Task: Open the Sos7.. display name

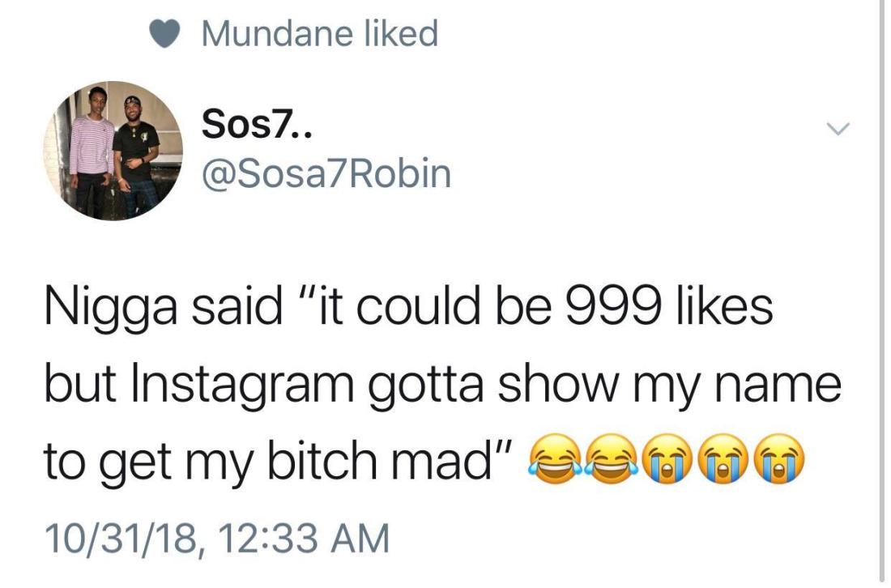Action: click(x=257, y=123)
